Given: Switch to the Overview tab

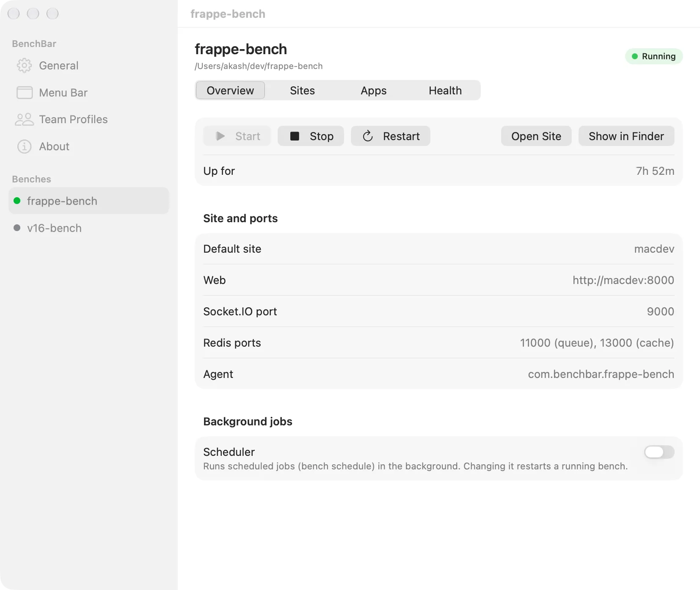Looking at the screenshot, I should (x=230, y=90).
